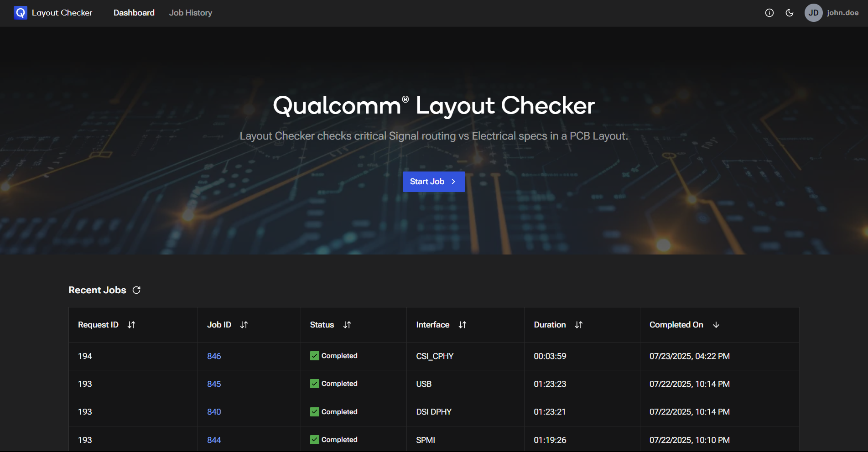Open the john.doe user menu
This screenshot has height=452, width=868.
842,13
